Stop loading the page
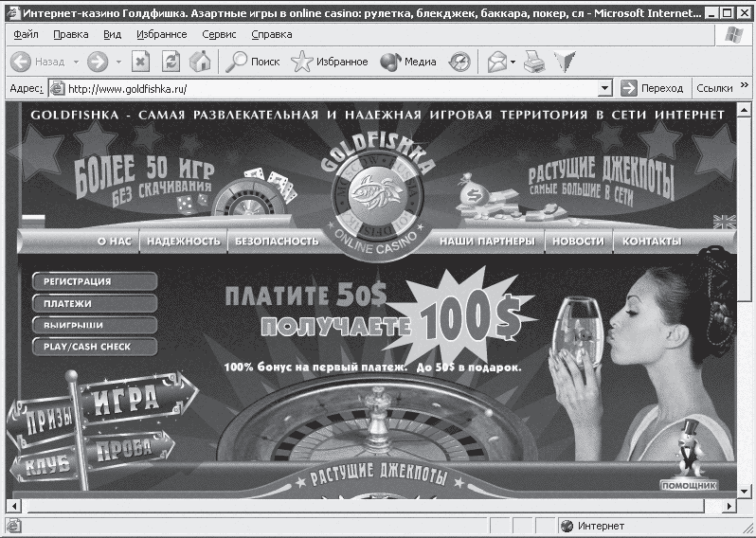This screenshot has height=538, width=756. [141, 62]
